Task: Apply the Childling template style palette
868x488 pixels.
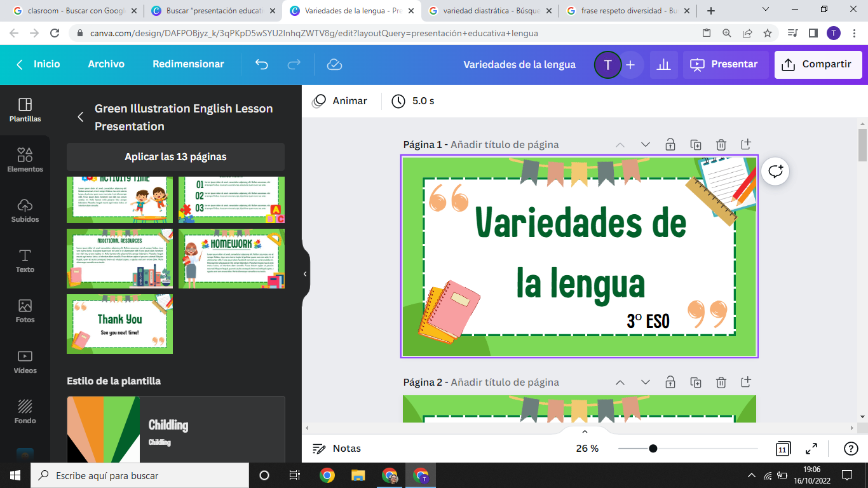Action: coord(175,430)
